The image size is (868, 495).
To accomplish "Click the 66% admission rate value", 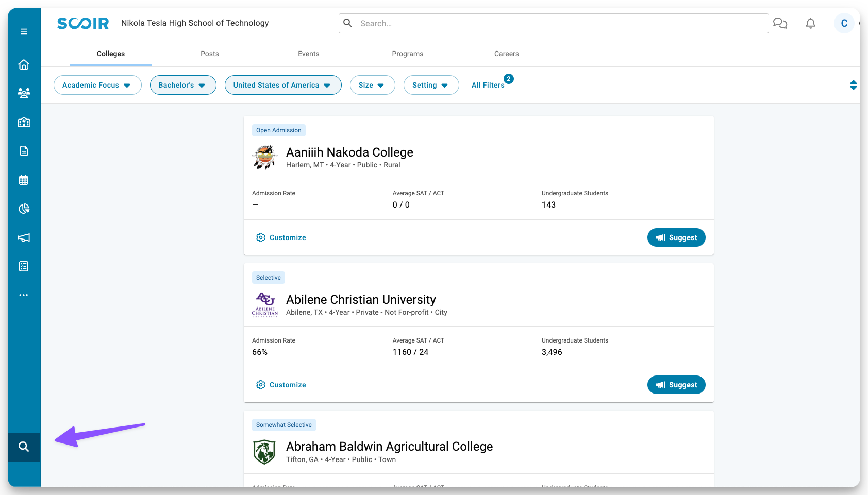I will [260, 352].
